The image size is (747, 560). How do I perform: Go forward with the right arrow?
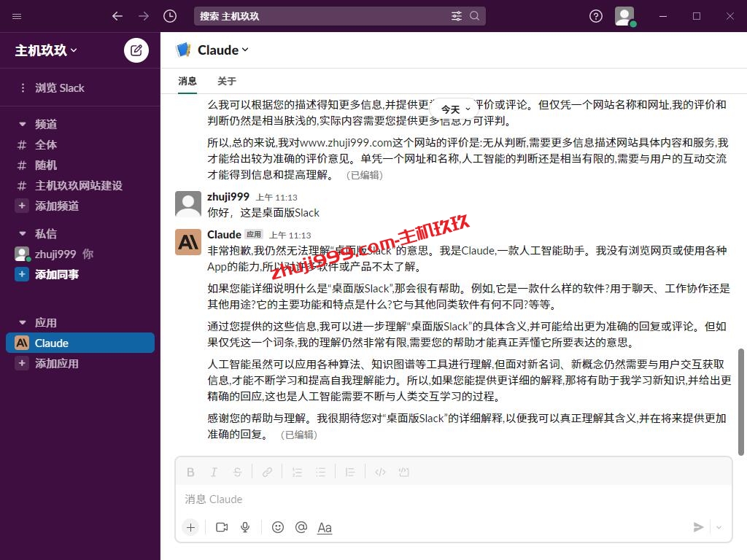(144, 16)
